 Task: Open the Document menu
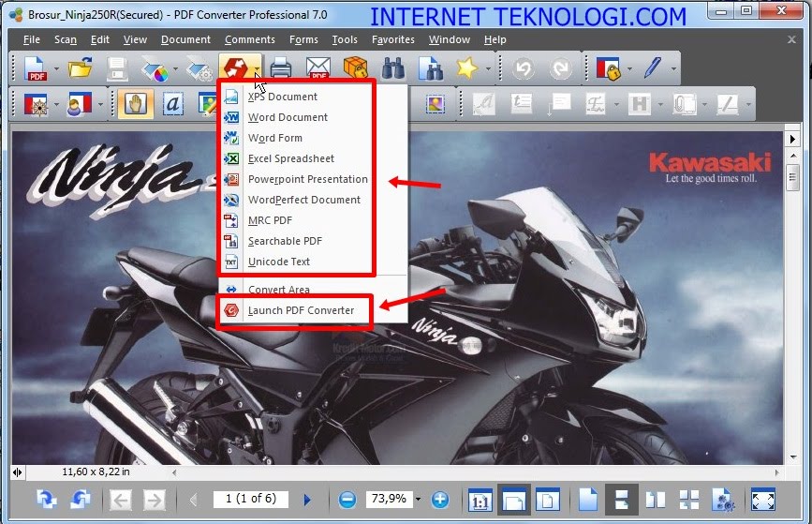[x=186, y=39]
